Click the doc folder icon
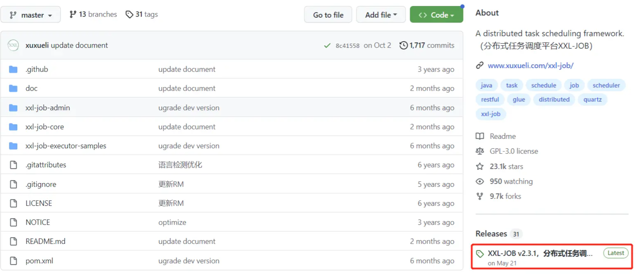Screen dimensions: 644x276 point(13,88)
